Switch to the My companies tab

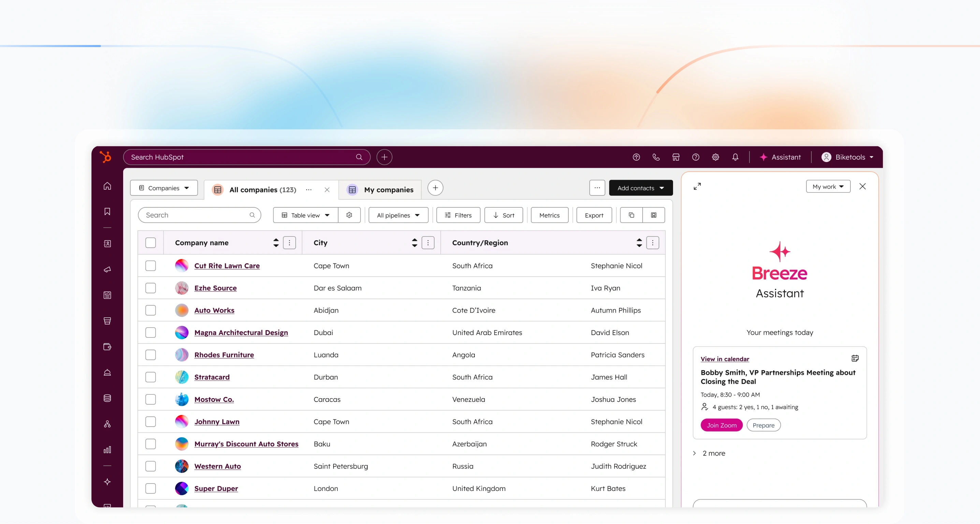tap(388, 190)
